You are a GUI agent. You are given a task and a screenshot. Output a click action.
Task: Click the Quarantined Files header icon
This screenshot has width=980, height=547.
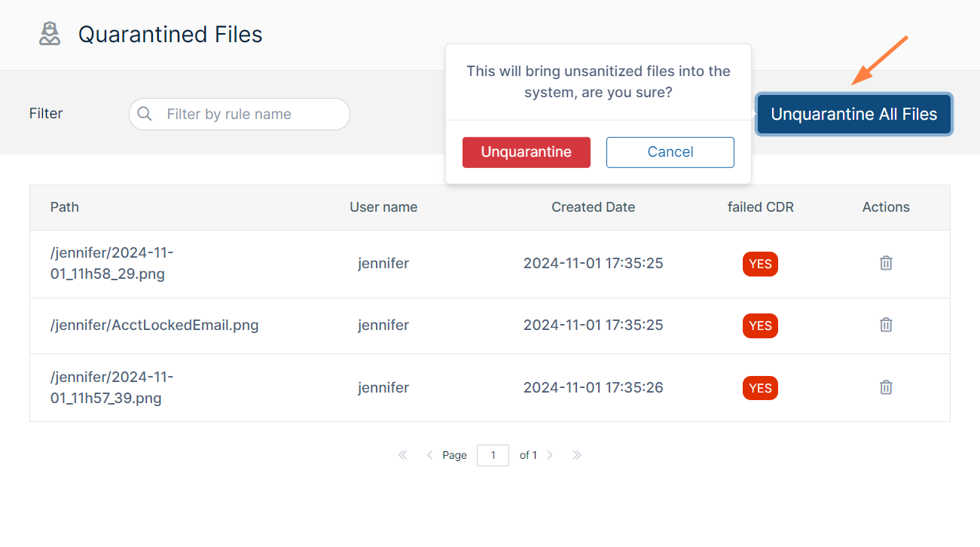point(50,34)
